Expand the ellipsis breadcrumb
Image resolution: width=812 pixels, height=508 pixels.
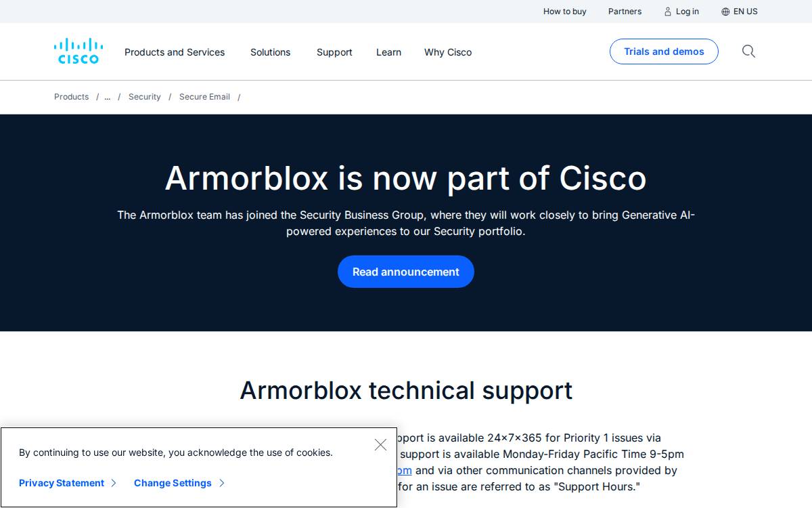click(x=108, y=97)
